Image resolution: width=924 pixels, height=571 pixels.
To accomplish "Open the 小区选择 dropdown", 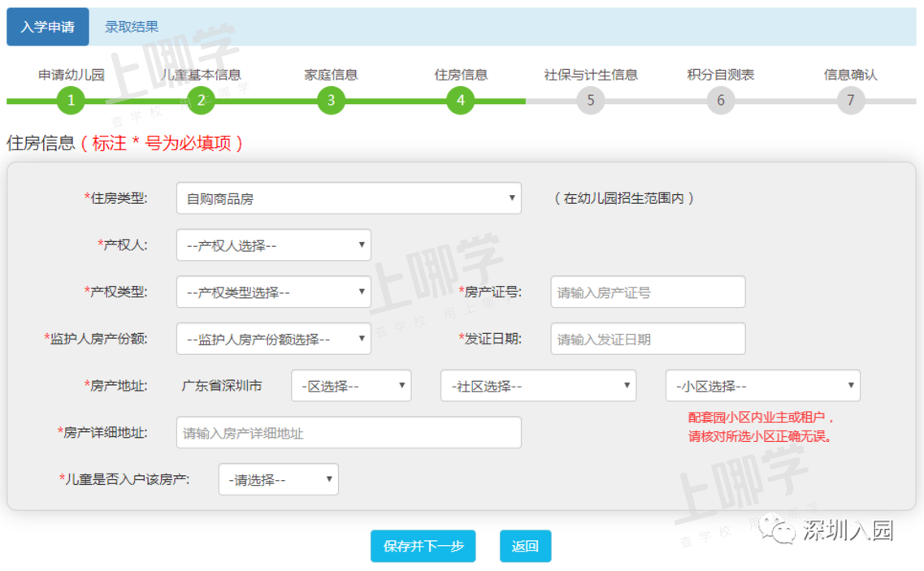I will coord(763,386).
